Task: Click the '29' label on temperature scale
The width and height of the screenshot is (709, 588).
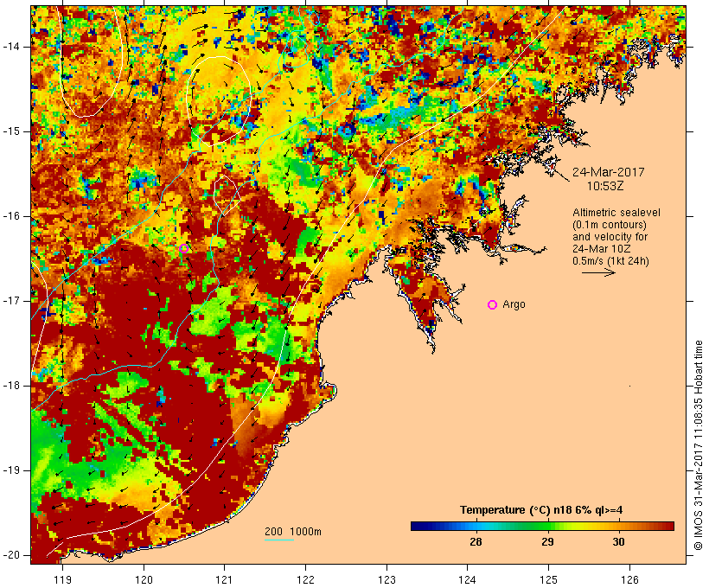Action: click(x=547, y=542)
